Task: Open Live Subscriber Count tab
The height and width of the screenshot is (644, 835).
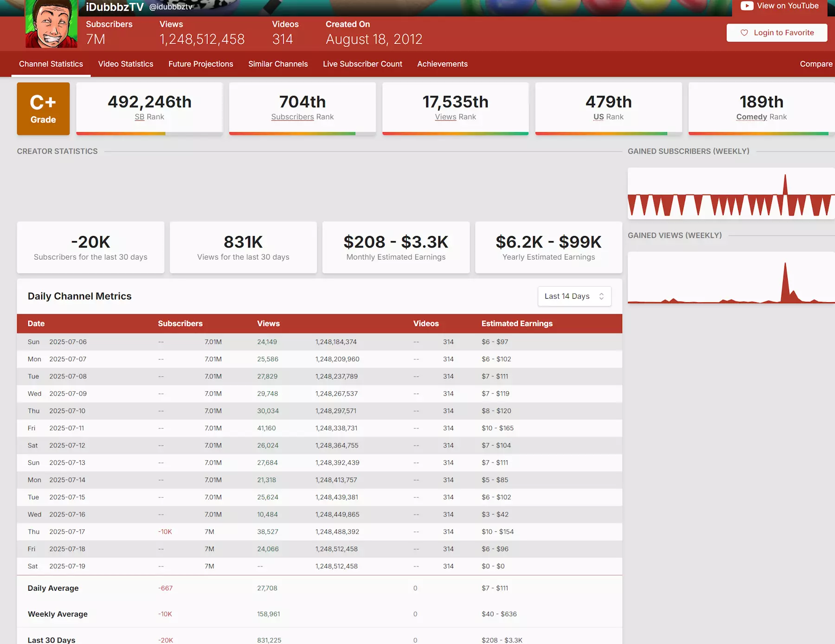Action: [362, 64]
